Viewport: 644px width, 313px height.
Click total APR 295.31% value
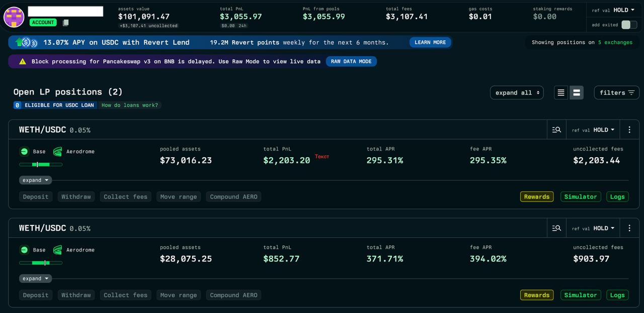pos(385,160)
